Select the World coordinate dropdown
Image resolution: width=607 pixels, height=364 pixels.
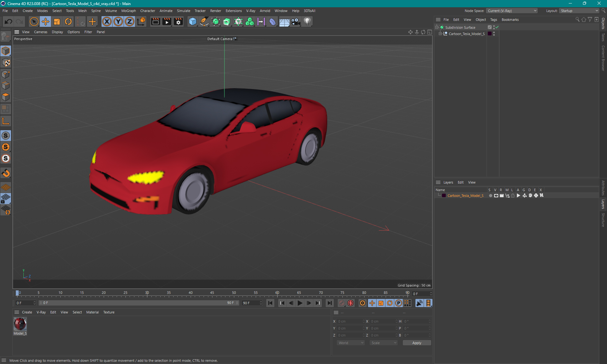tap(350, 343)
